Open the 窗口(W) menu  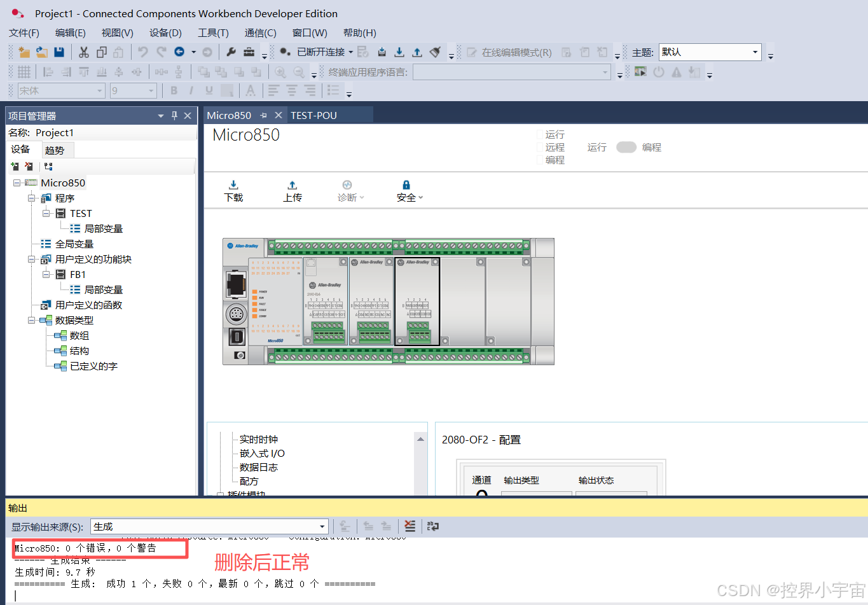[x=310, y=32]
